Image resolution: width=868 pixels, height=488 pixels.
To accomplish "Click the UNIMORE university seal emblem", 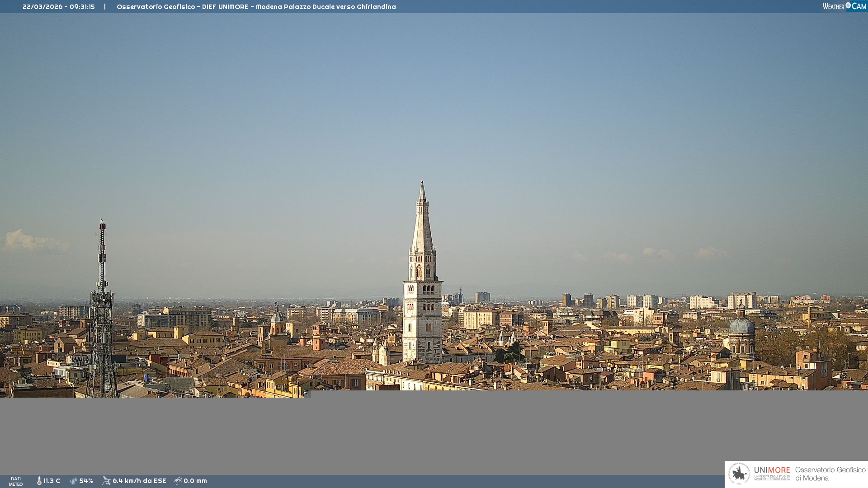I will click(x=739, y=474).
